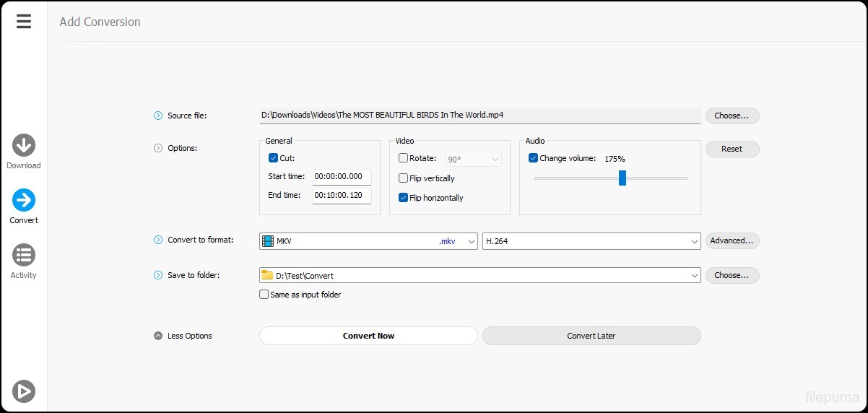Click the arrow icon beside Convert to format
The height and width of the screenshot is (413, 868).
point(158,240)
